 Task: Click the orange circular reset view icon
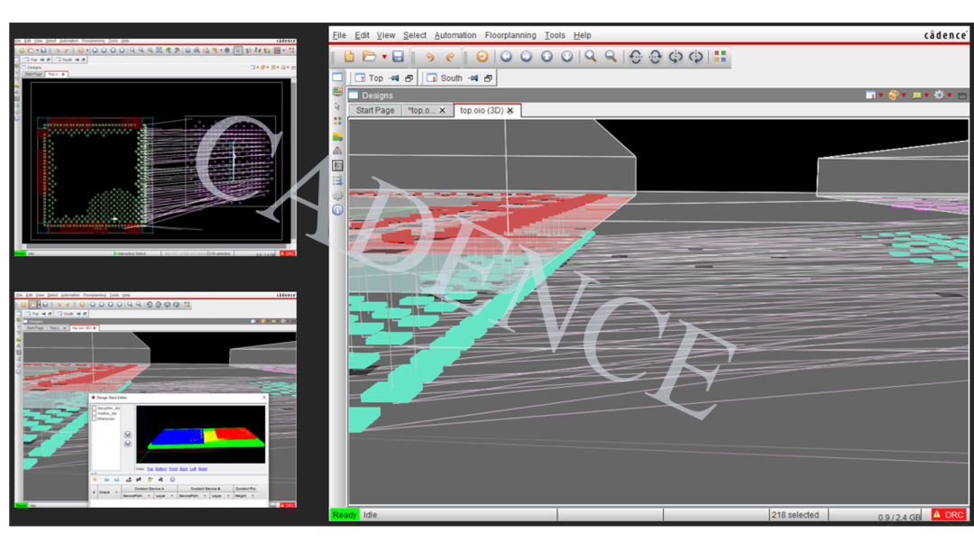(x=482, y=57)
